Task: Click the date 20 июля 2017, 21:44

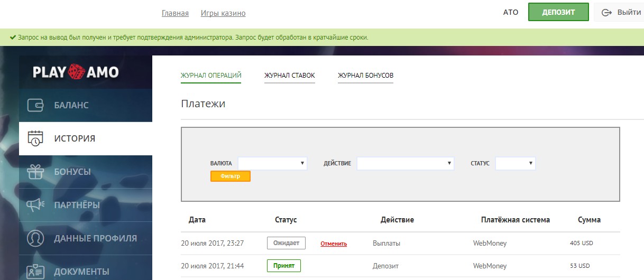Action: [x=213, y=266]
